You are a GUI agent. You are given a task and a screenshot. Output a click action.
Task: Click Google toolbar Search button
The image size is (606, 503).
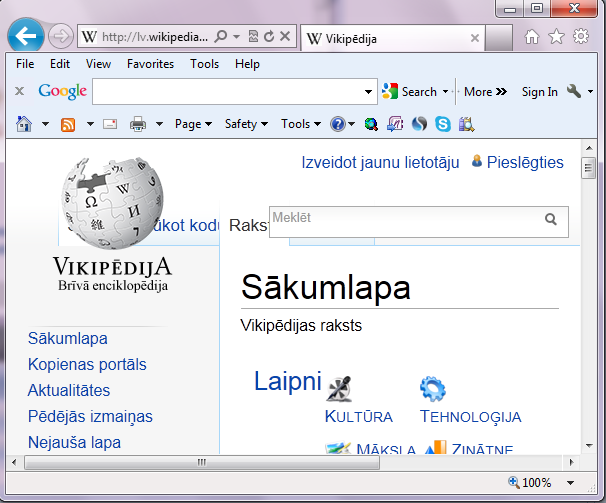click(410, 92)
